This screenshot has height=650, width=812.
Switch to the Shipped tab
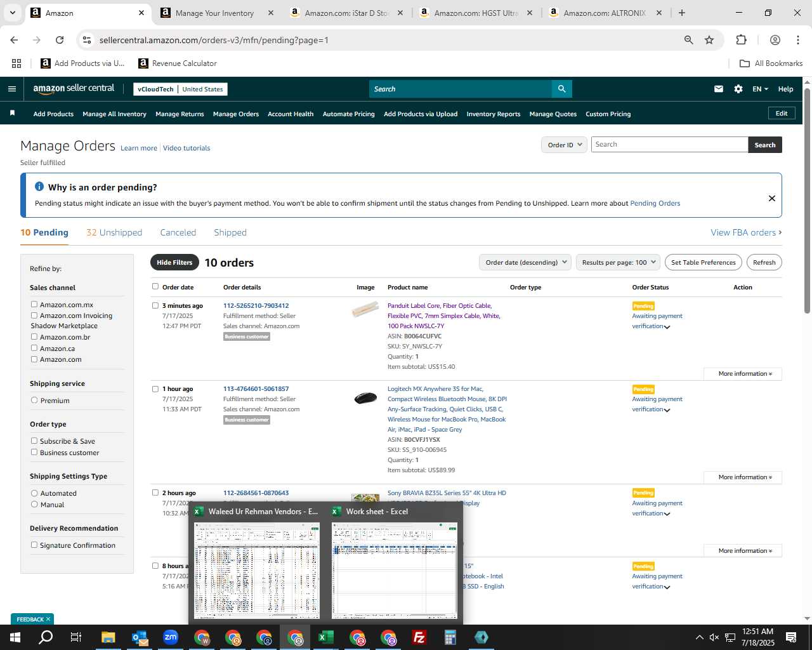(230, 232)
